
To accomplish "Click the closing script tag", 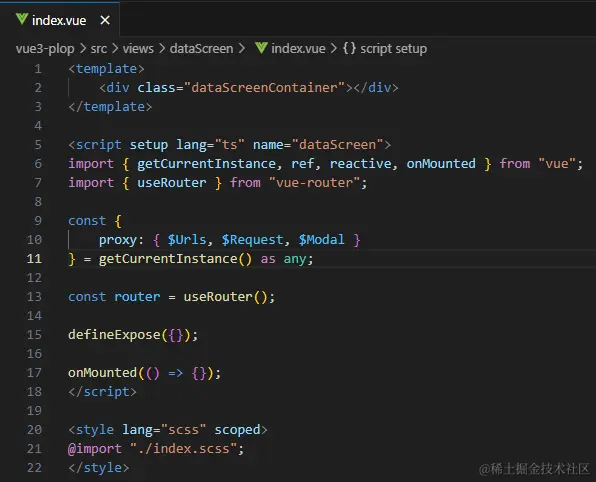I will (103, 392).
